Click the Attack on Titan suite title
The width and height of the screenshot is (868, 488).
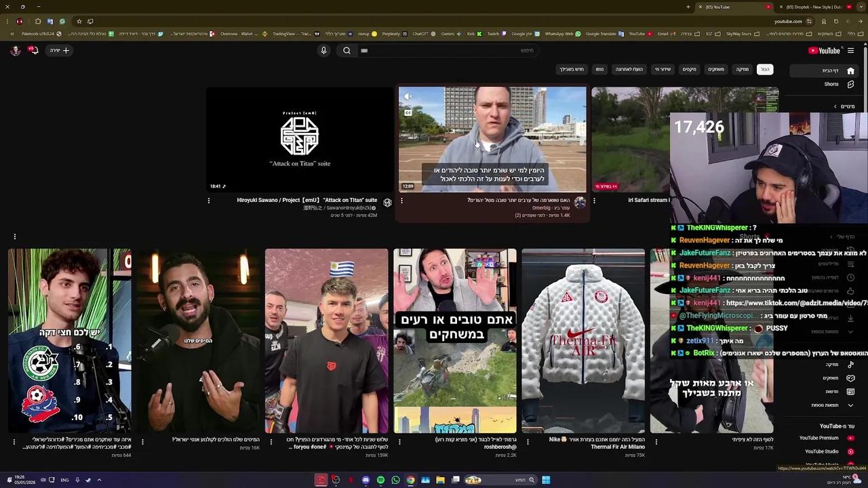pos(307,200)
